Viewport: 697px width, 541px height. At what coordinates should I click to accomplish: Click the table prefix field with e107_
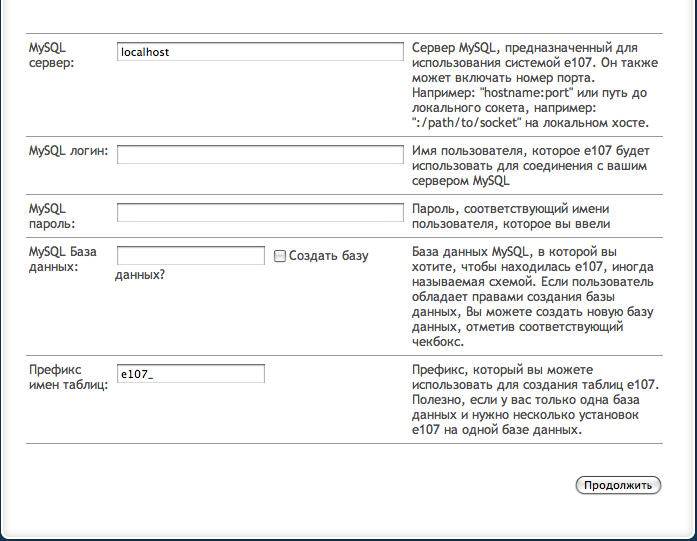coord(190,374)
